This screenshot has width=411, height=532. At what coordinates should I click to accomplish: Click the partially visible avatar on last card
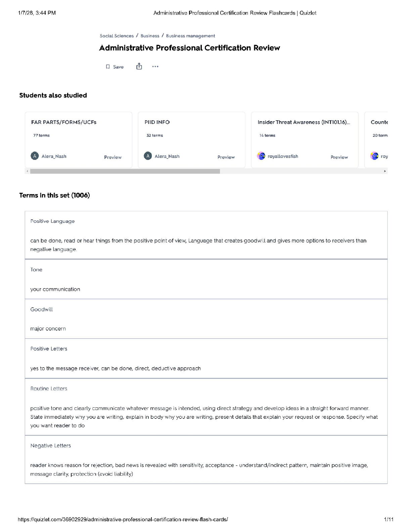374,156
